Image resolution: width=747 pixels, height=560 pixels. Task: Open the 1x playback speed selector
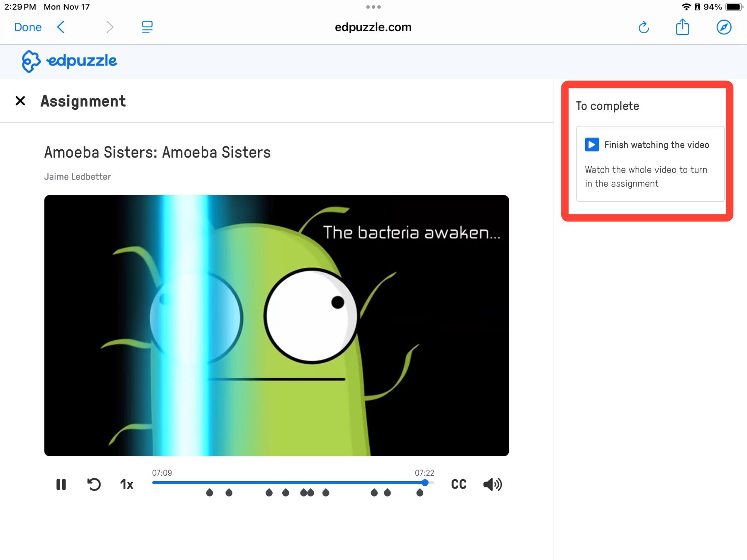click(127, 484)
